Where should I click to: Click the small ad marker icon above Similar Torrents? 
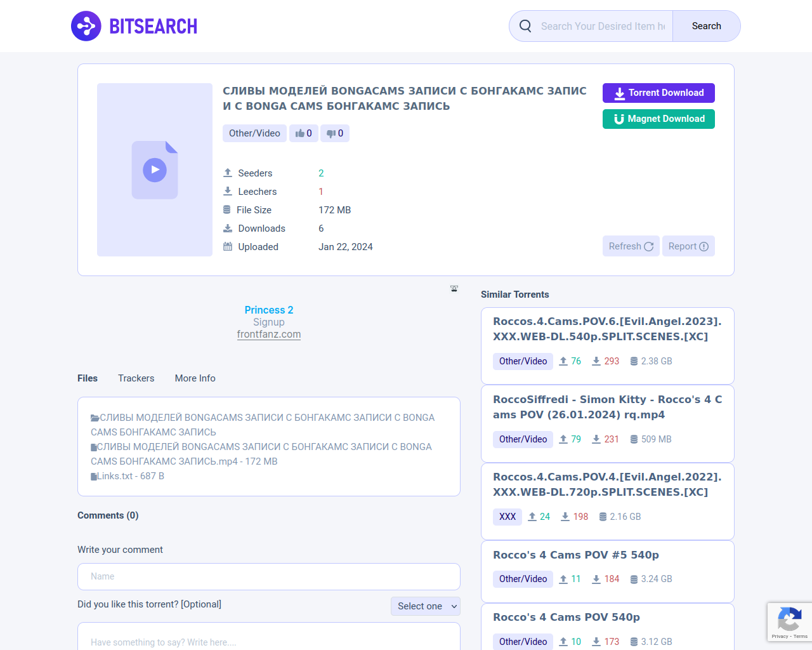point(454,288)
